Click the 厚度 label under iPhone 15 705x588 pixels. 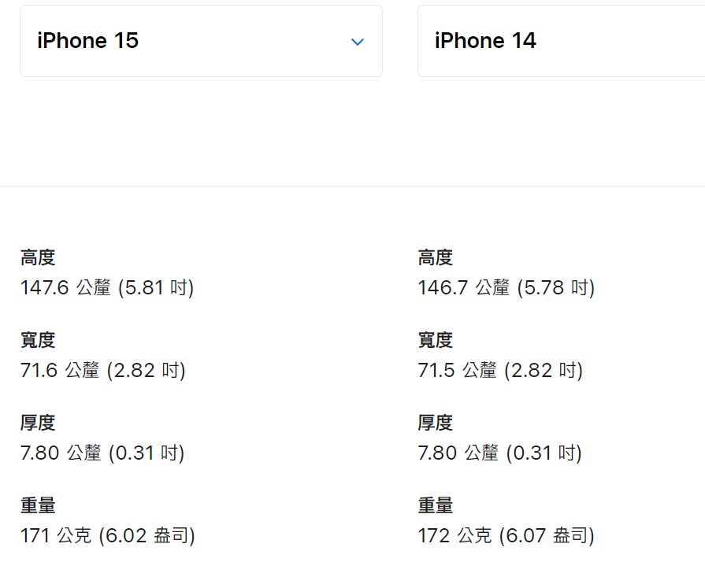(38, 423)
